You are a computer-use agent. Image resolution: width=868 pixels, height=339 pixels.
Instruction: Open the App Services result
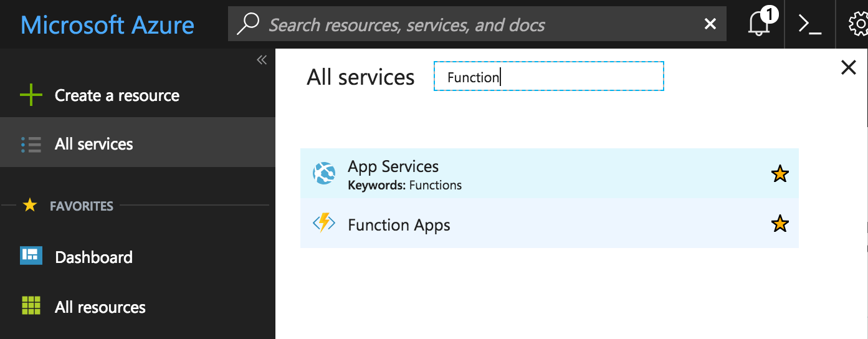549,173
